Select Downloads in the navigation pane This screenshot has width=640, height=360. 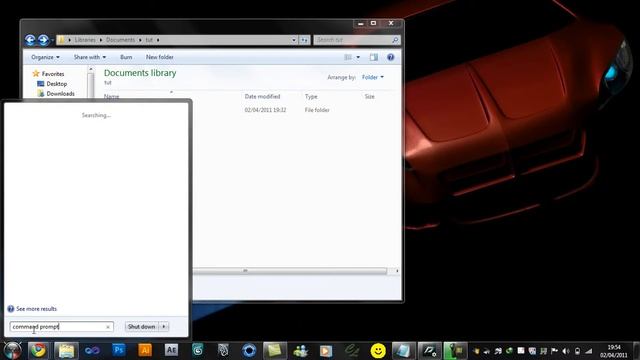(x=60, y=93)
